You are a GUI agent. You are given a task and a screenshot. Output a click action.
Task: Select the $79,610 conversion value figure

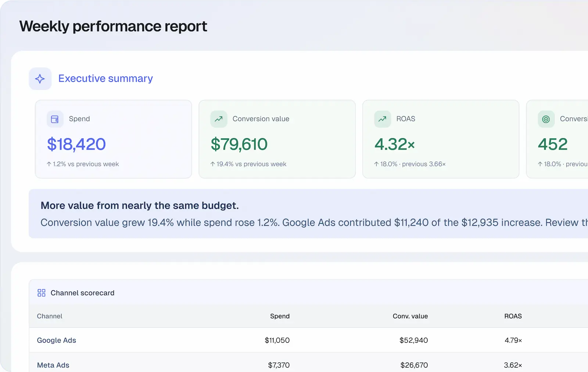(239, 144)
